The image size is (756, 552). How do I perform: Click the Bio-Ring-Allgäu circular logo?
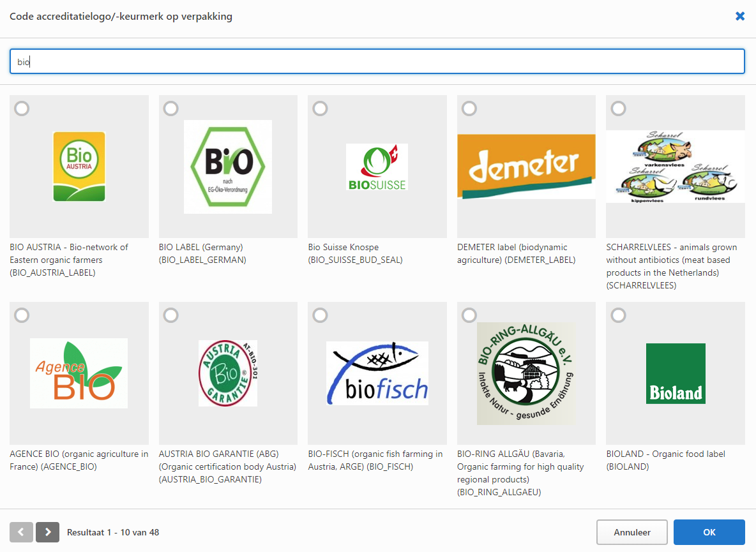(x=526, y=373)
